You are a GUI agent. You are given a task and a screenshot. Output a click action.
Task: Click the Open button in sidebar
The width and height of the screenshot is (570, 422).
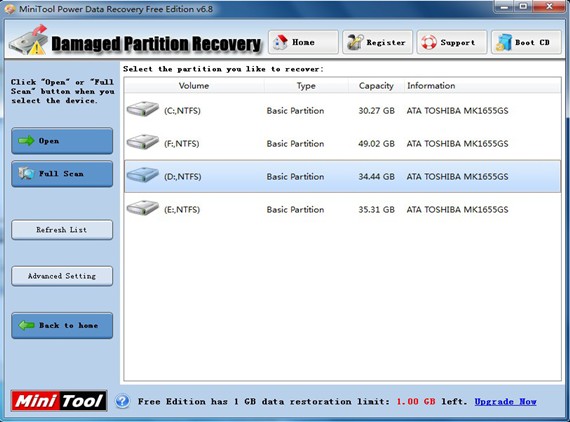(62, 141)
